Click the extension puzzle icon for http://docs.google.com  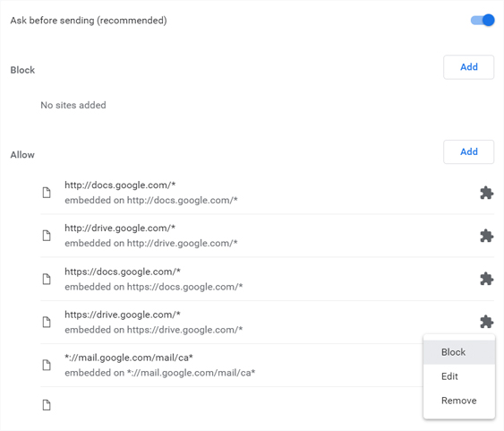pos(487,193)
